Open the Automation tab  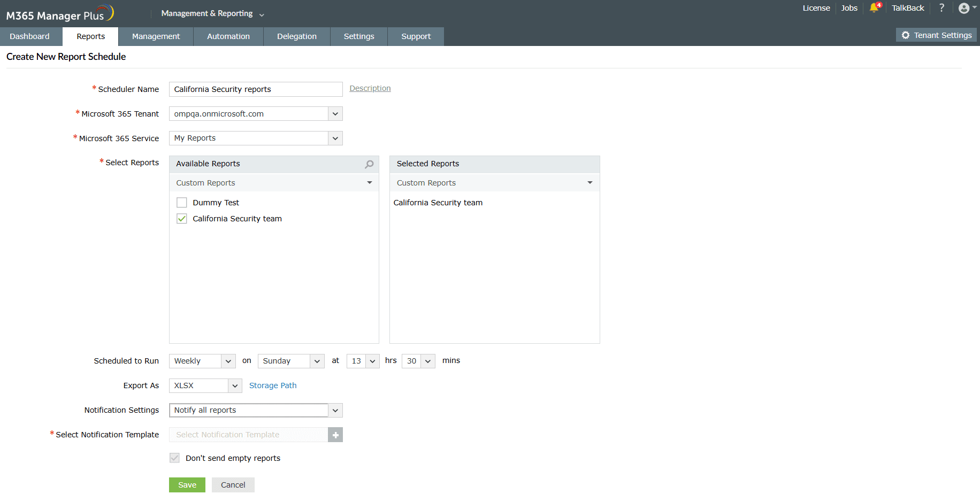pos(228,36)
